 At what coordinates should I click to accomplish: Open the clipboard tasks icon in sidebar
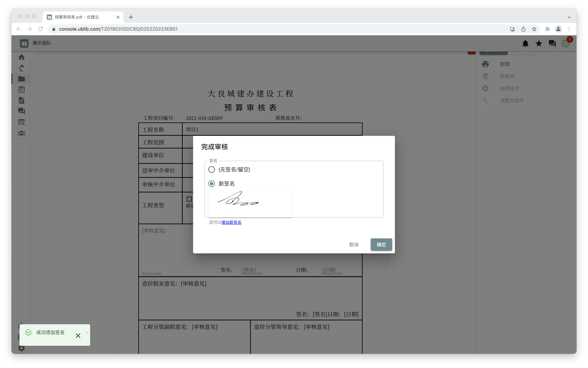click(22, 90)
